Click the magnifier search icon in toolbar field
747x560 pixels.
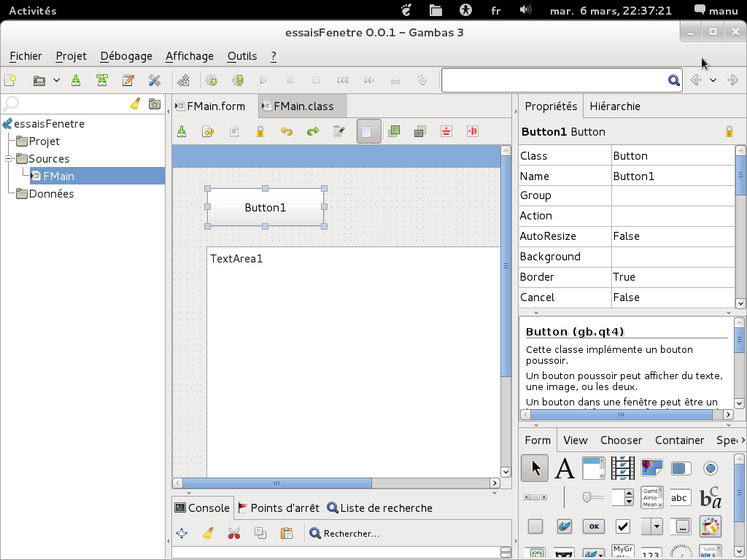(673, 80)
